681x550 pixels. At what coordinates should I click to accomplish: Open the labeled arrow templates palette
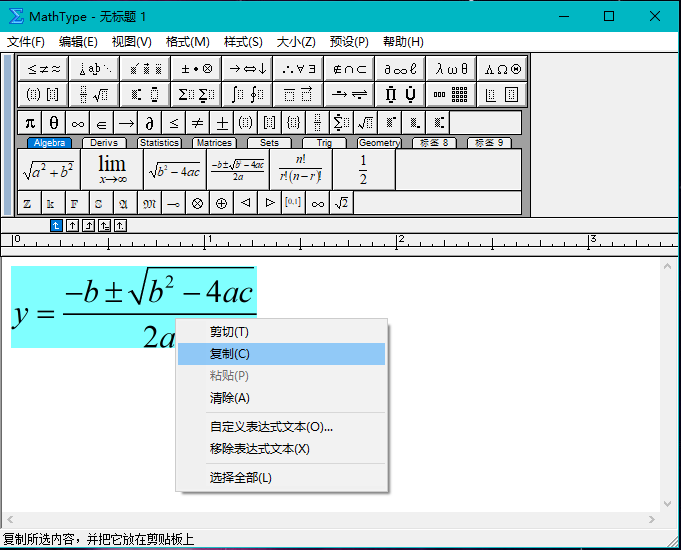pyautogui.click(x=349, y=94)
